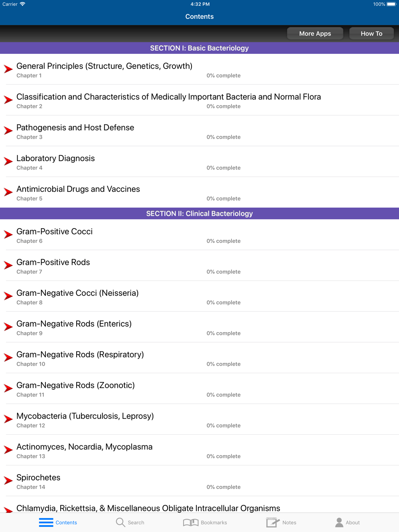Open Actinomyces, Nocardia, Mycoplasma chapter

pos(199,450)
